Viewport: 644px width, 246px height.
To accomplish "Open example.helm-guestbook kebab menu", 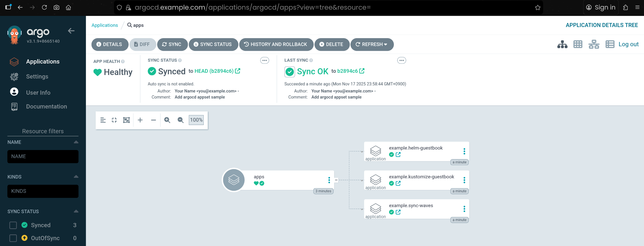I will point(464,151).
